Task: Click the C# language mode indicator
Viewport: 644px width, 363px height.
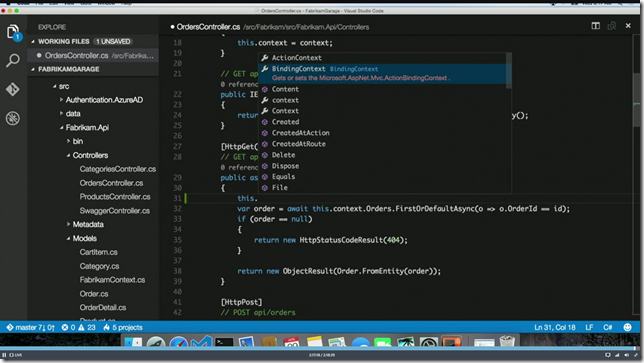Action: (607, 327)
